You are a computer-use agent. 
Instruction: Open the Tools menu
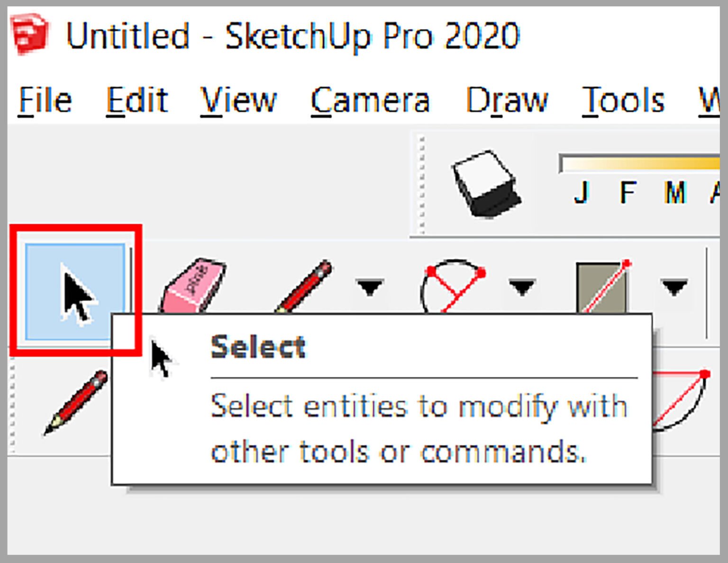622,100
